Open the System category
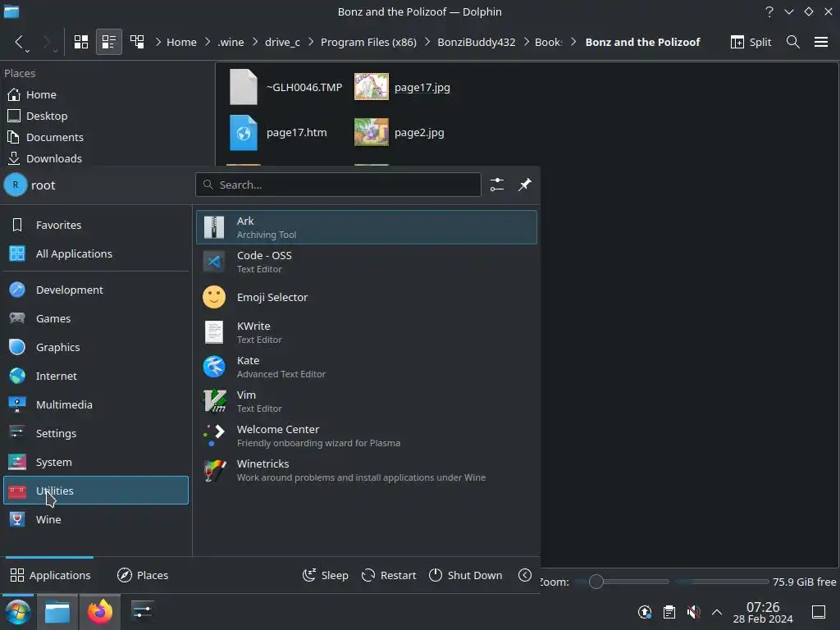 coord(96,462)
